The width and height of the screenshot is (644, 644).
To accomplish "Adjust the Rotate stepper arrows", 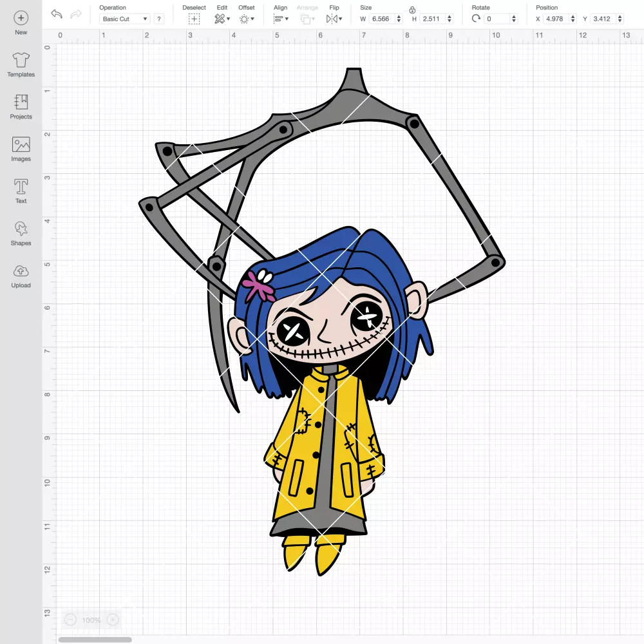I will coord(514,19).
